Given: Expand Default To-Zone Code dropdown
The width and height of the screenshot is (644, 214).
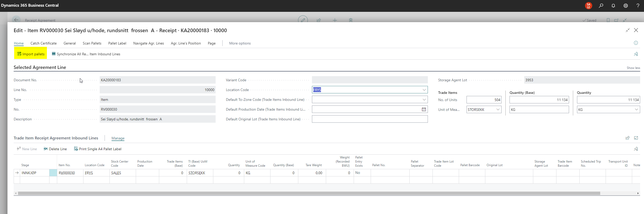Looking at the screenshot, I should pos(424,100).
